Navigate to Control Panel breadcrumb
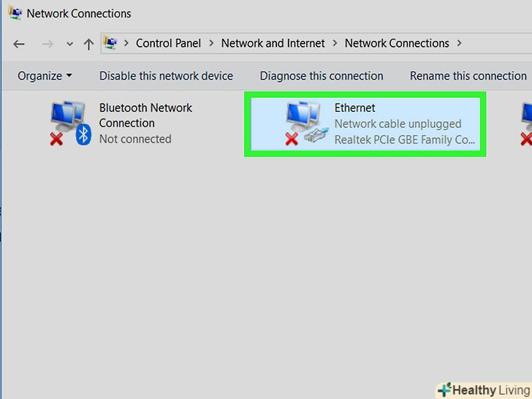Screen dimensions: 532x399 (168, 43)
